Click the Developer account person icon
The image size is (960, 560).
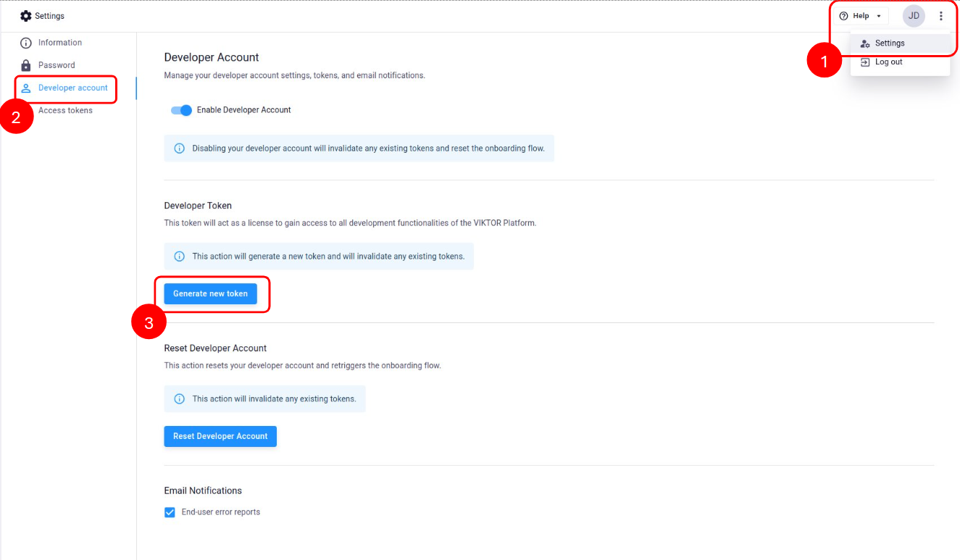[x=26, y=88]
